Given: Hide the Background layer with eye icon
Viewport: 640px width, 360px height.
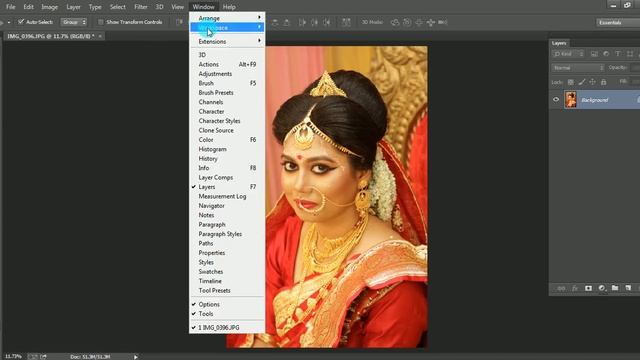Looking at the screenshot, I should point(556,100).
